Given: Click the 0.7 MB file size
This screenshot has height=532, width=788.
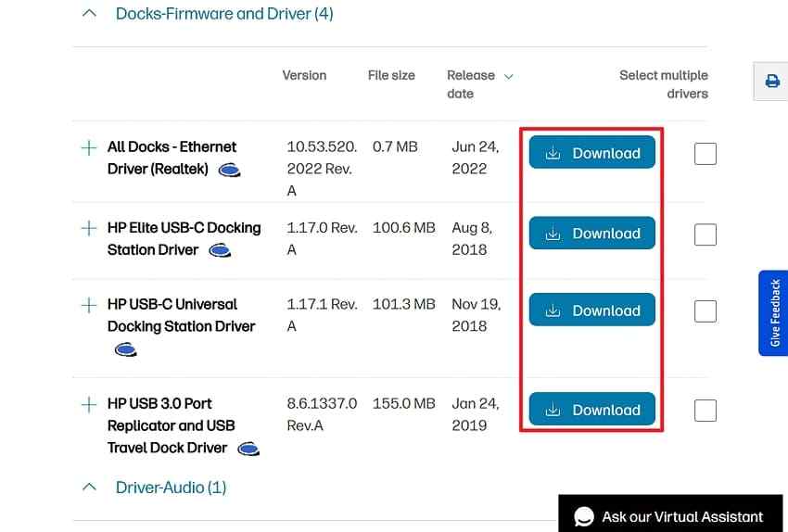Looking at the screenshot, I should (x=395, y=146).
